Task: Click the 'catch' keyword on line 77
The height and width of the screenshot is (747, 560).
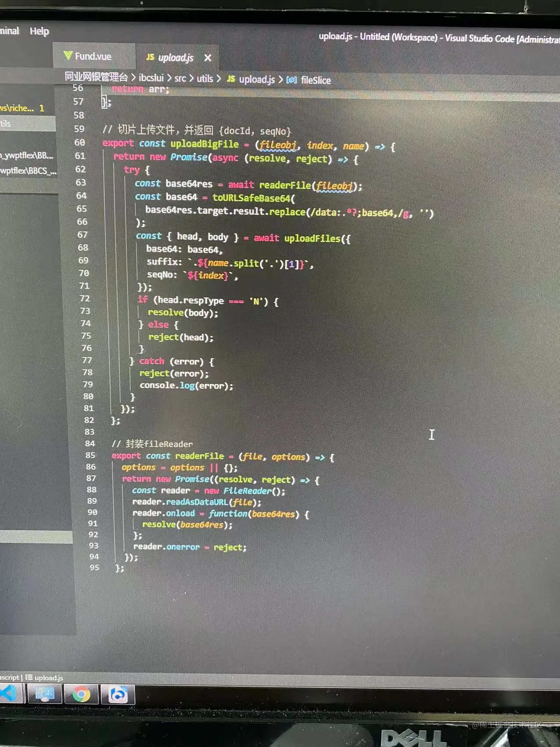Action: tap(151, 361)
